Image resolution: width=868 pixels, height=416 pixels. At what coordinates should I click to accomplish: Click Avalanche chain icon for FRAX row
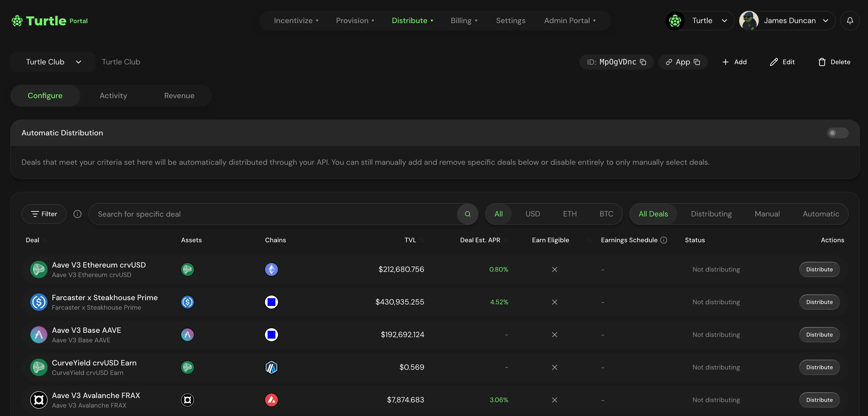(271, 400)
